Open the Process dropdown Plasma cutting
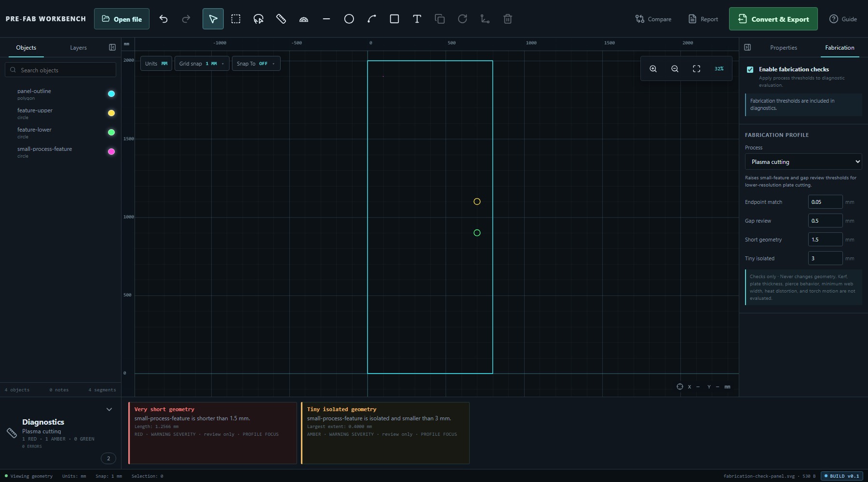Viewport: 868px width, 482px height. pos(803,161)
